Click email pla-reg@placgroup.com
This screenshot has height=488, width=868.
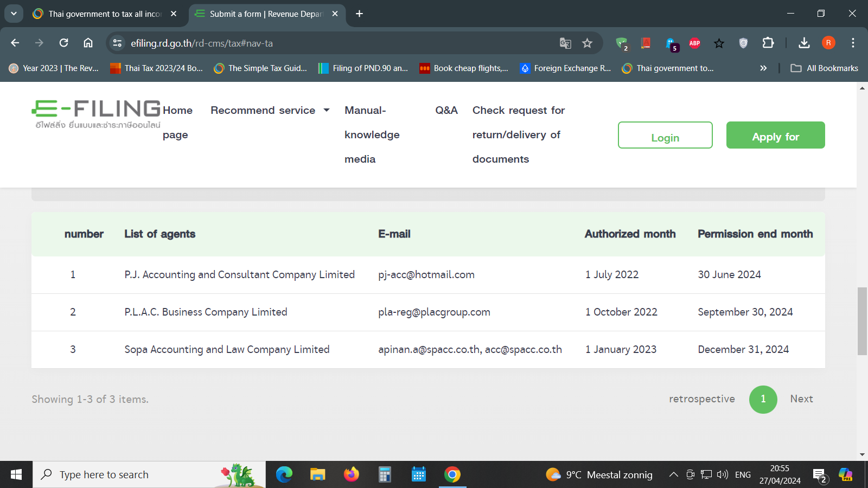click(x=434, y=312)
